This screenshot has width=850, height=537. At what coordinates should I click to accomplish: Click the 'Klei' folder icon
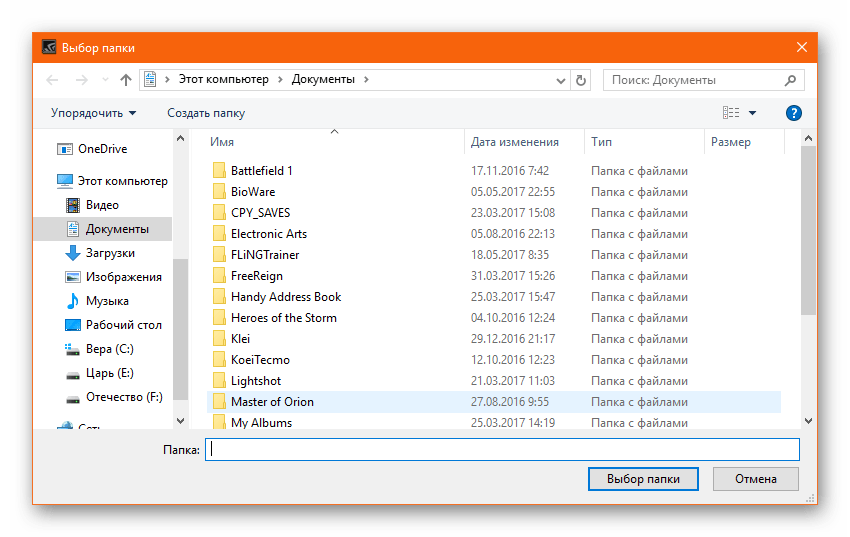click(219, 339)
